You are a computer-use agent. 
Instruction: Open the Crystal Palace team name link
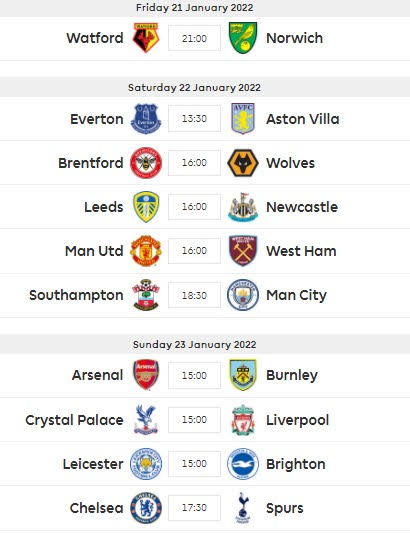pos(74,420)
